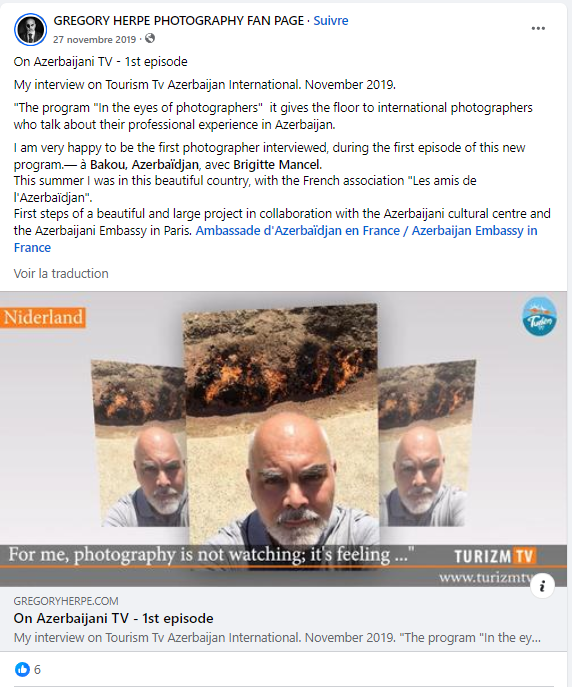Click the link preview description text
Image resolution: width=572 pixels, height=687 pixels.
click(x=277, y=637)
